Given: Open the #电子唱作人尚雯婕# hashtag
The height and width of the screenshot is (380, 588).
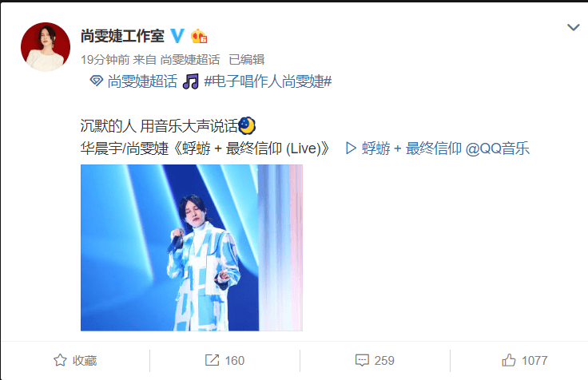Looking at the screenshot, I should point(268,81).
